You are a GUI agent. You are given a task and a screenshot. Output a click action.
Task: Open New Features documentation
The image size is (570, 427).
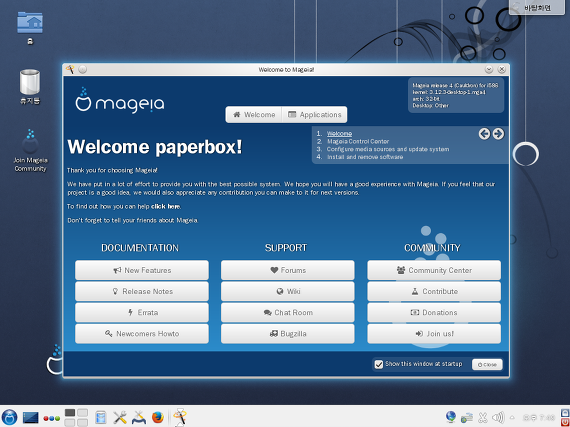[142, 270]
